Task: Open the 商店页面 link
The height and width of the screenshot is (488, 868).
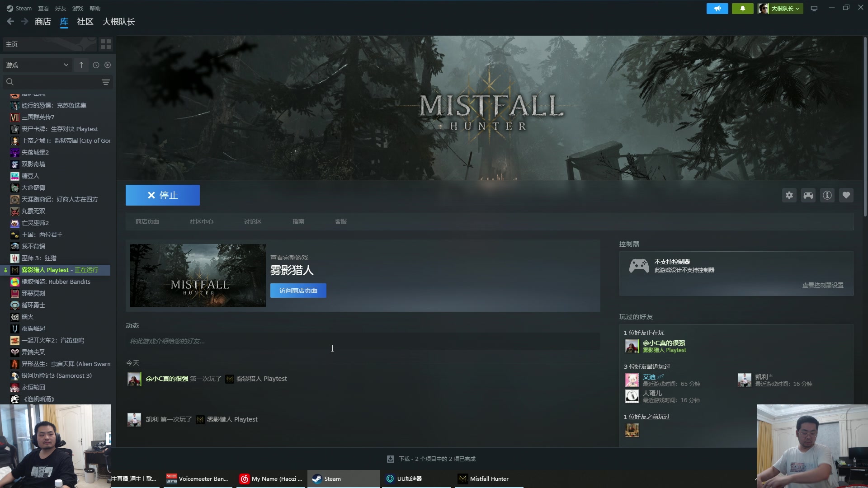Action: (x=147, y=221)
